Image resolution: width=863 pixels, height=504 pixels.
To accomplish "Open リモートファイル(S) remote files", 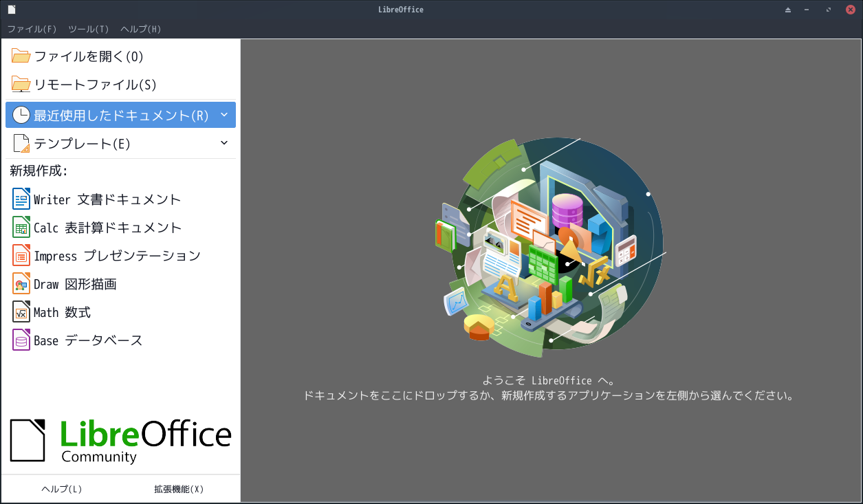I will tap(120, 85).
